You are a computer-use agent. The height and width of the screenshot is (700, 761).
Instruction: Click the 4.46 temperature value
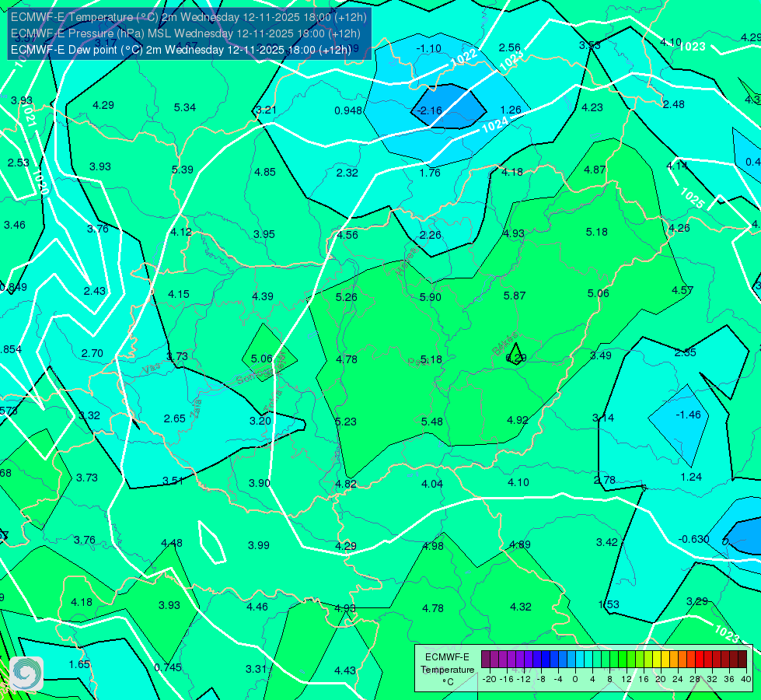click(257, 607)
